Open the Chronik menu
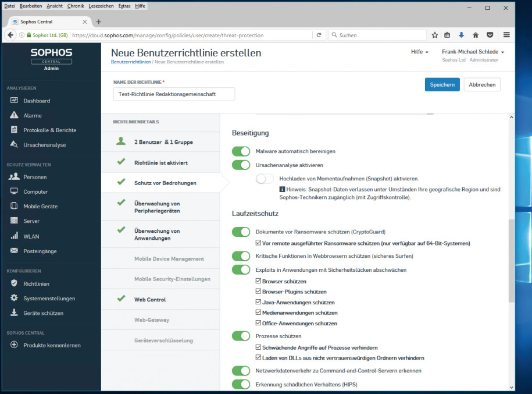Image resolution: width=532 pixels, height=394 pixels. point(76,6)
